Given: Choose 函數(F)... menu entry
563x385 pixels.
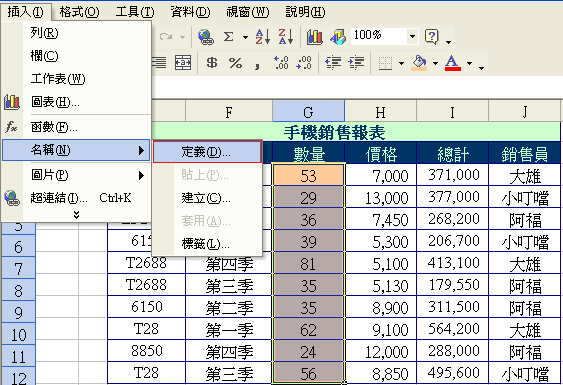Looking at the screenshot, I should [x=76, y=127].
